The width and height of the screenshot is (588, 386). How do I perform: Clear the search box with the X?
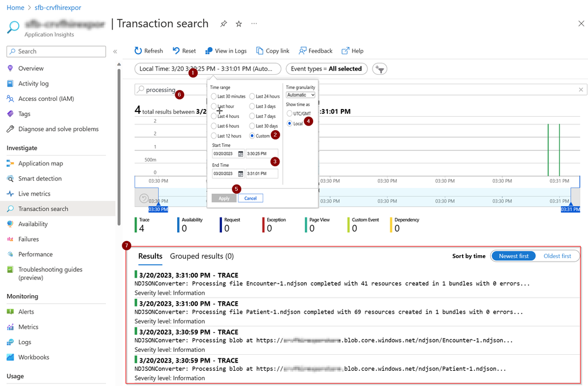coord(581,90)
